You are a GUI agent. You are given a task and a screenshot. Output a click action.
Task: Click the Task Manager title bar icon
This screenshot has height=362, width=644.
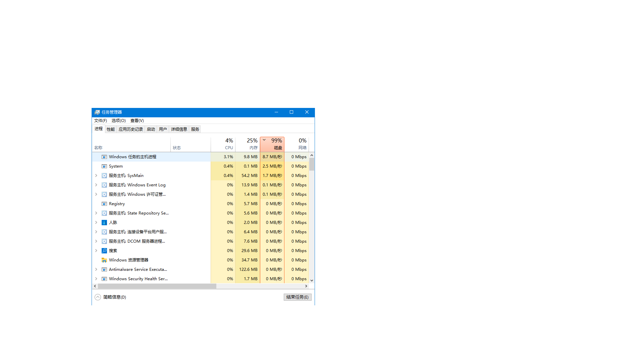[97, 112]
